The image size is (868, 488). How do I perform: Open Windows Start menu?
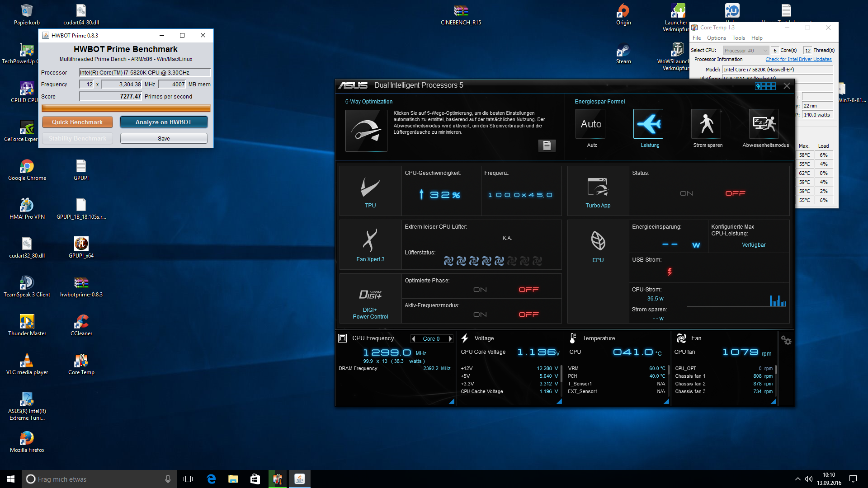point(11,479)
